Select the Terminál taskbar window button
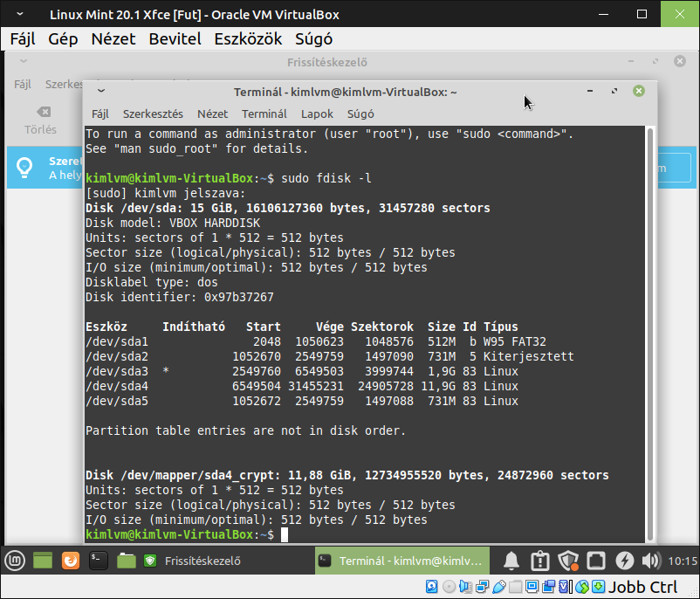 coord(401,561)
